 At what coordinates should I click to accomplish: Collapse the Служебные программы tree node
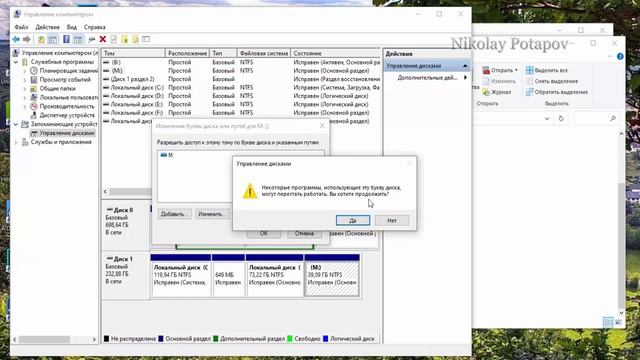pos(16,62)
